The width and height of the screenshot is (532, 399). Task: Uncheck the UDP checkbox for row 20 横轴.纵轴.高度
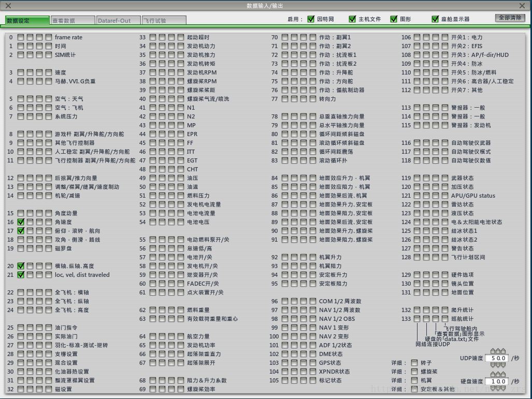click(x=21, y=266)
